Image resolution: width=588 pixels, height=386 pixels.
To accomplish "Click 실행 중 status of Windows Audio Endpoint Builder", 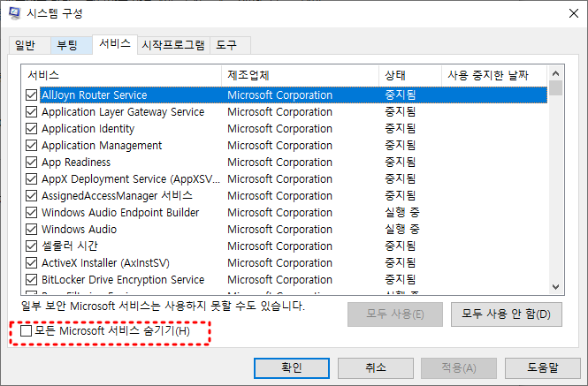I will 402,213.
